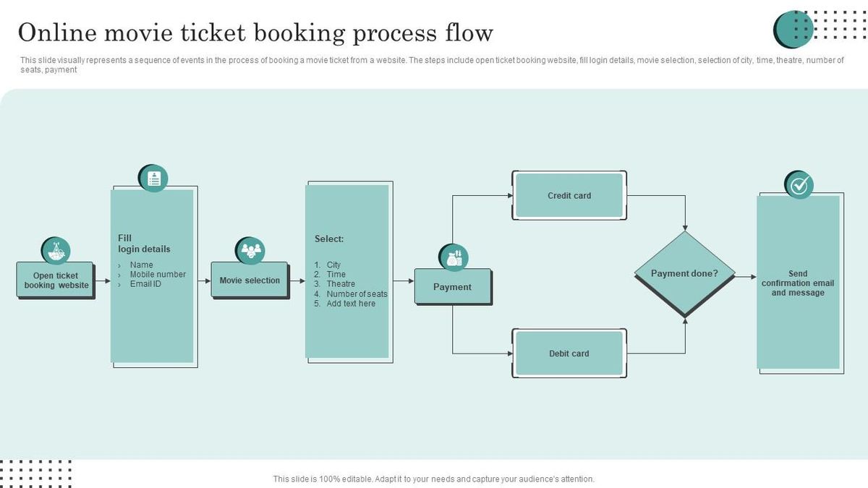Click the cash register icon above Payment
The width and height of the screenshot is (868, 488).
point(454,257)
